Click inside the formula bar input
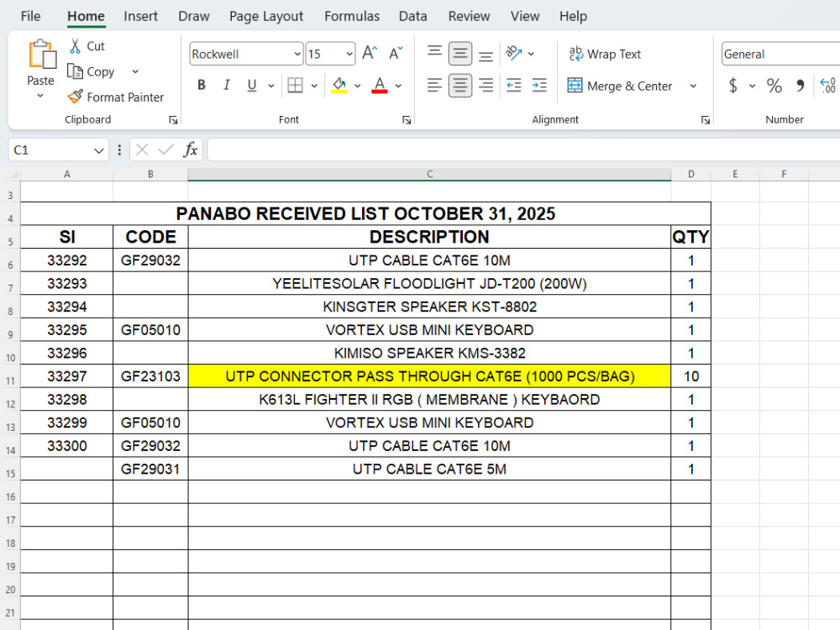The width and height of the screenshot is (840, 630). click(x=523, y=150)
